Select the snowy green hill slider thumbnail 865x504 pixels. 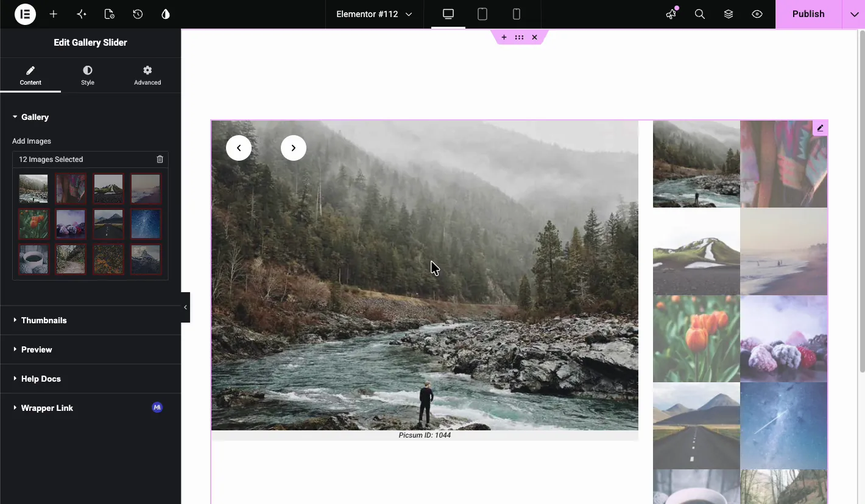(x=696, y=251)
